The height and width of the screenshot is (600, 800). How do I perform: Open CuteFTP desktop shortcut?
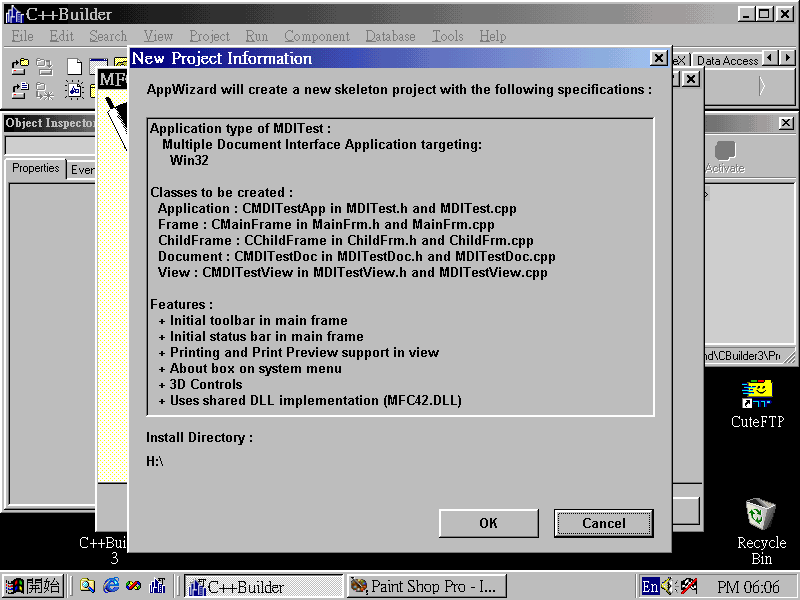tap(758, 404)
